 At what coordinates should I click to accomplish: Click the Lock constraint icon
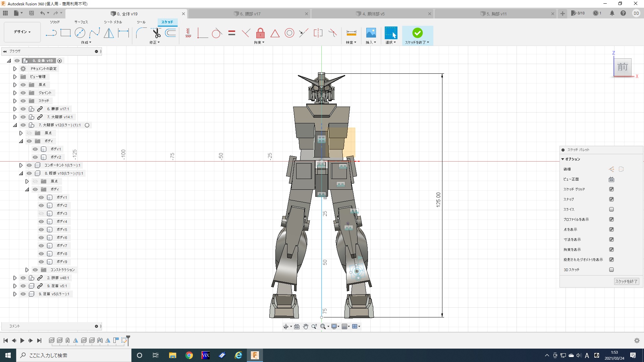coord(260,33)
